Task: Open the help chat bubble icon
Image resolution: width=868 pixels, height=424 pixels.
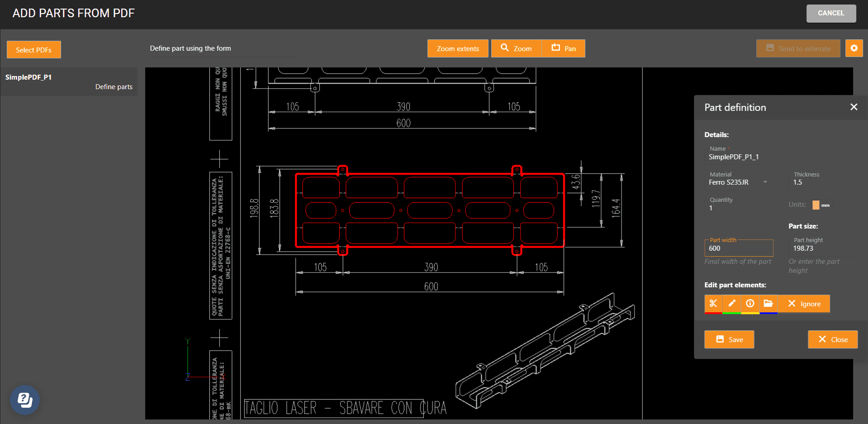Action: click(x=25, y=400)
